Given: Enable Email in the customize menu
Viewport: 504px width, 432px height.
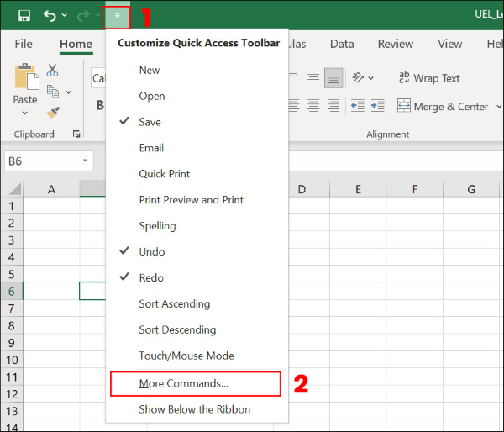Looking at the screenshot, I should [x=197, y=148].
